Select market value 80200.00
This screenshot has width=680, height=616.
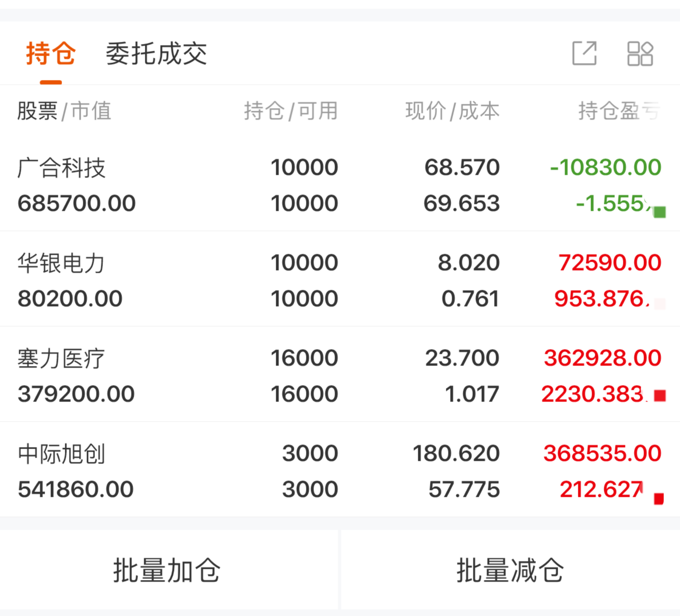[70, 299]
